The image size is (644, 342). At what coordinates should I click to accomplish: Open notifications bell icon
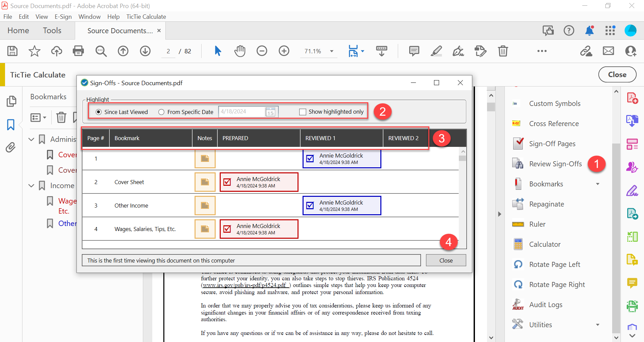[589, 31]
